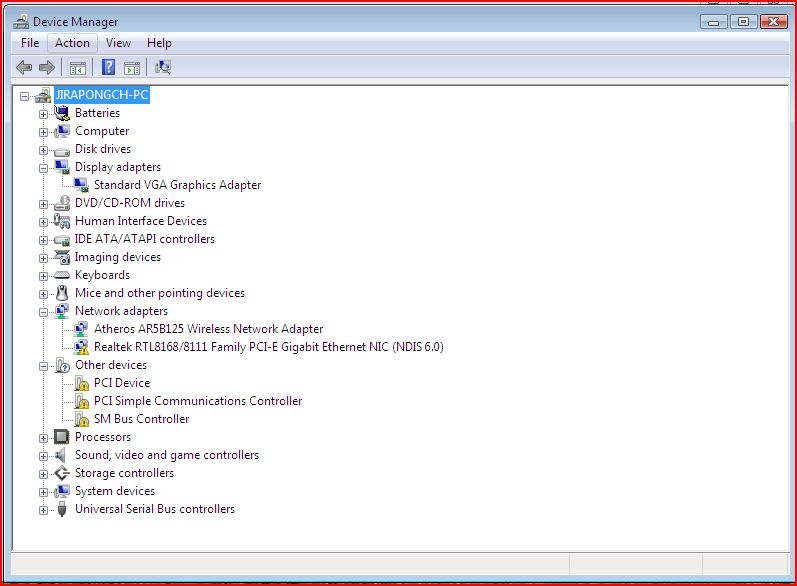This screenshot has height=586, width=797.
Task: Click the show/hide action pane toolbar icon
Action: point(132,68)
